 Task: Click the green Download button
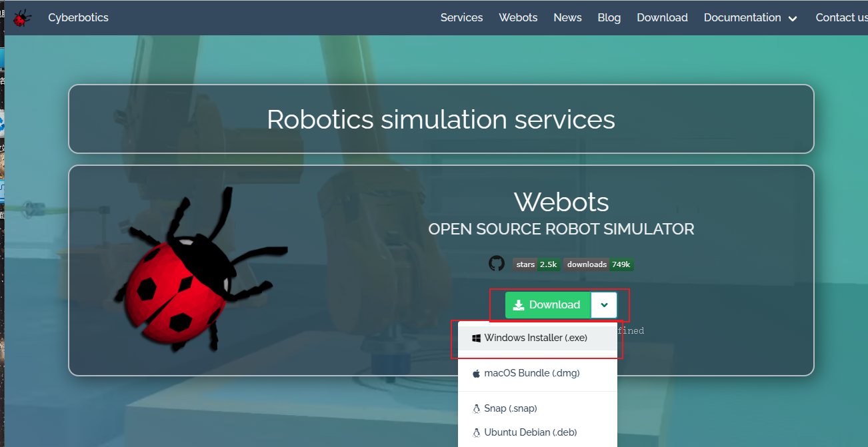click(x=548, y=305)
